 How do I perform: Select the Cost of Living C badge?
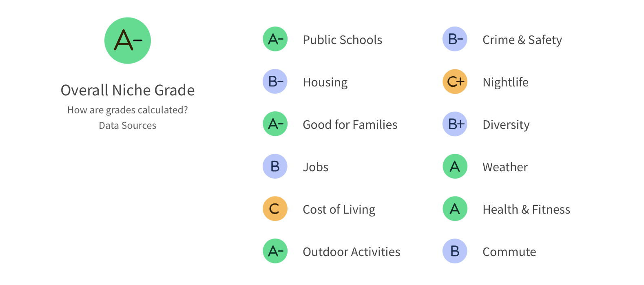(x=275, y=209)
